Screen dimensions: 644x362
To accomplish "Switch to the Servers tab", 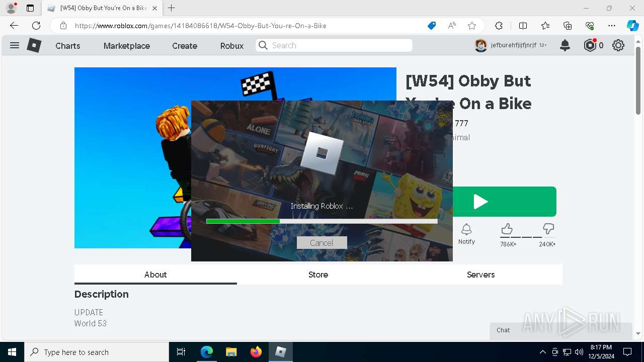I will [480, 275].
